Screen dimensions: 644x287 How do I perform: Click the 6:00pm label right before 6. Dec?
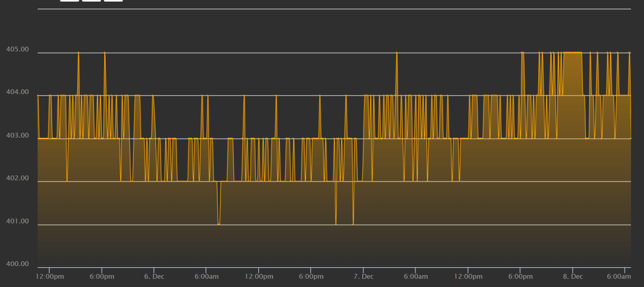click(101, 277)
